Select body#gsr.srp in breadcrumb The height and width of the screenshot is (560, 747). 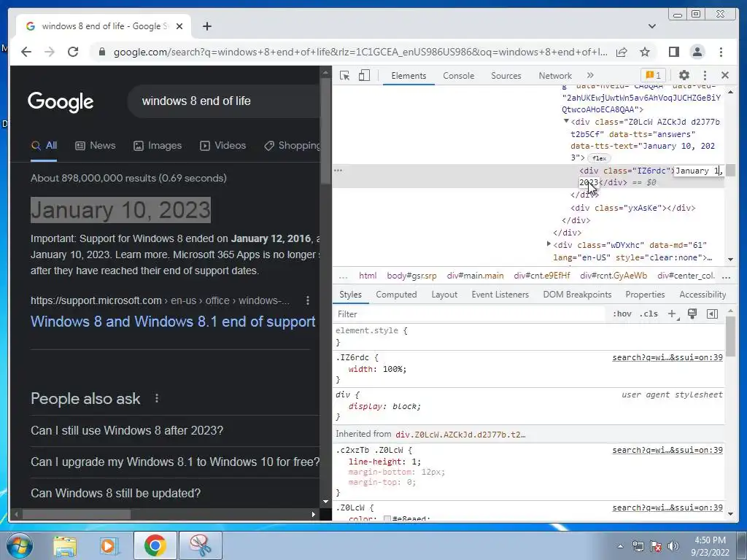(411, 276)
